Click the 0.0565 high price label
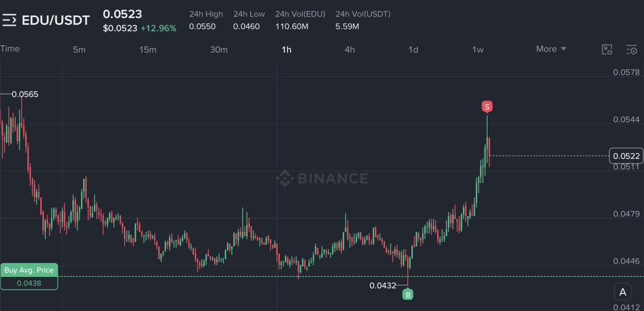 tap(25, 94)
